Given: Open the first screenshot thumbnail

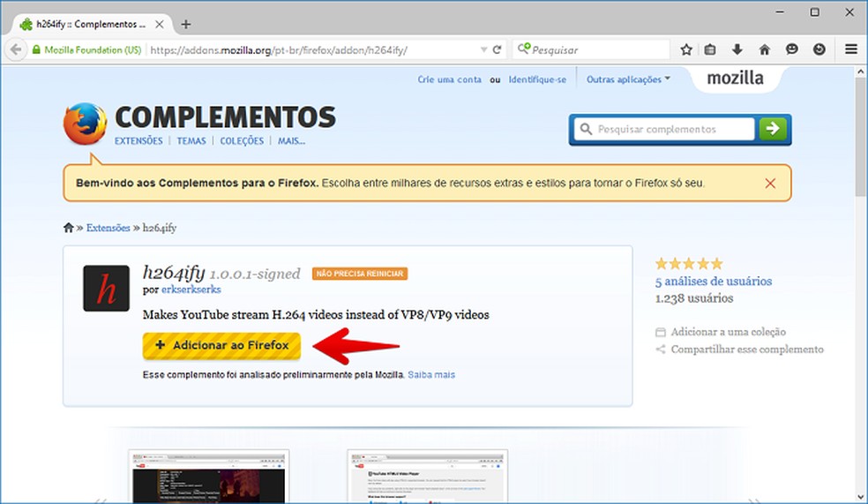Looking at the screenshot, I should [209, 477].
